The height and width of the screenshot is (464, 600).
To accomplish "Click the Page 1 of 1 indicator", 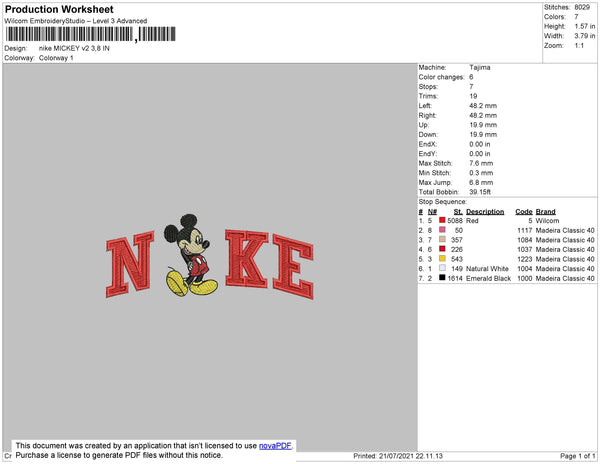I will coord(578,456).
